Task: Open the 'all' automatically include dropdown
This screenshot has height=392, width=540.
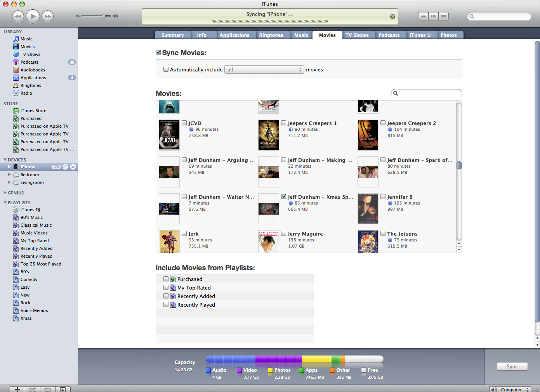Action: pos(264,69)
